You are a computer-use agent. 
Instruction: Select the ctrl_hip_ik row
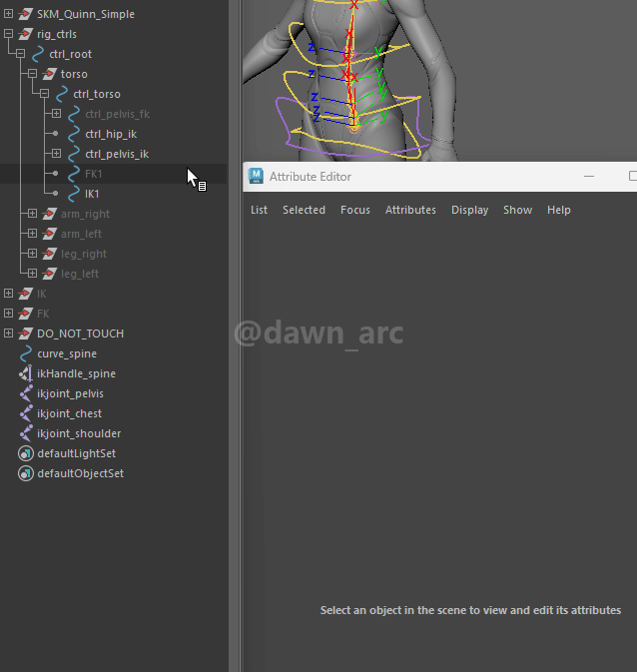pos(113,134)
